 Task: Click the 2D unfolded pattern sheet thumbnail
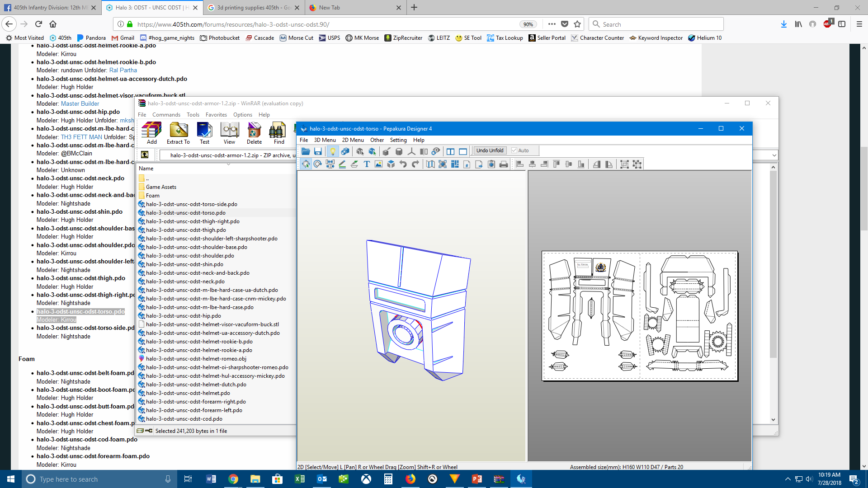[640, 316]
